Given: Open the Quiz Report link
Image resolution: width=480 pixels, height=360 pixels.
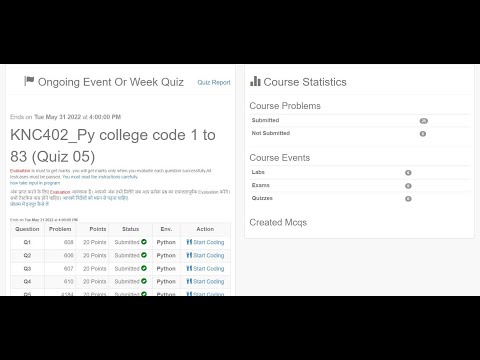Looking at the screenshot, I should [214, 82].
